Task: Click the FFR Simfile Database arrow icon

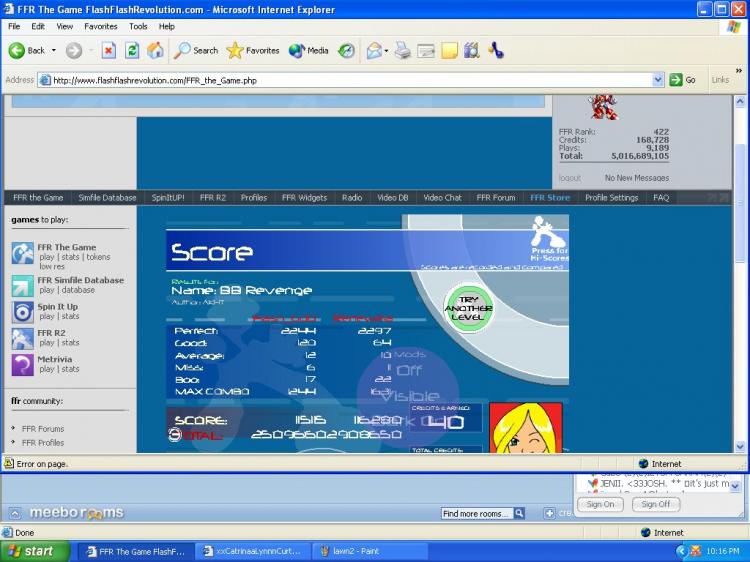Action: (x=23, y=286)
